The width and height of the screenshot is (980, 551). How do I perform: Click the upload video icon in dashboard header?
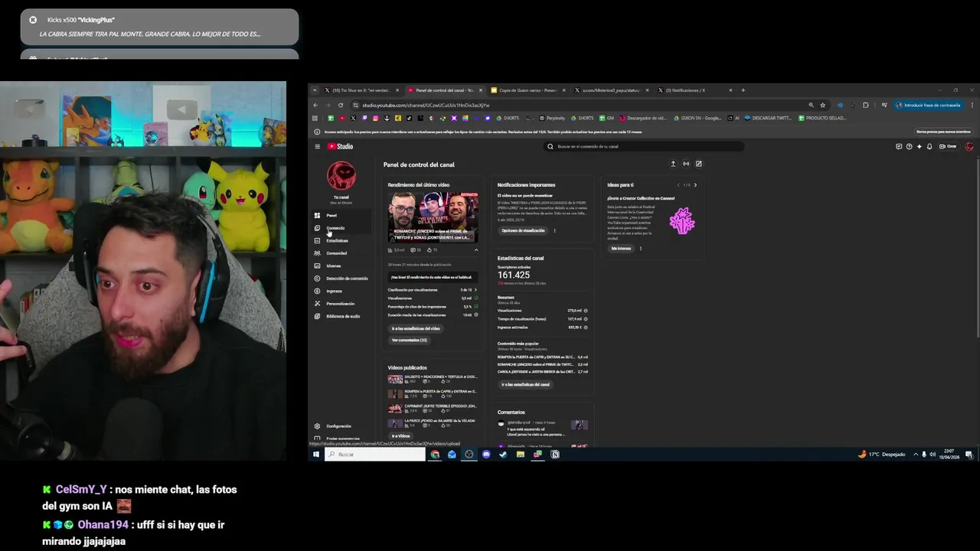[x=673, y=164]
